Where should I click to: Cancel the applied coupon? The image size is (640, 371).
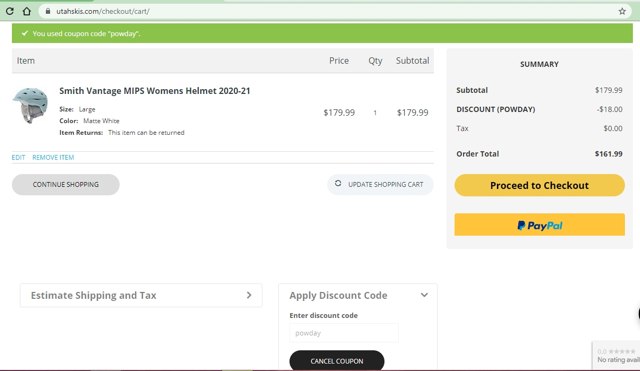click(x=337, y=361)
